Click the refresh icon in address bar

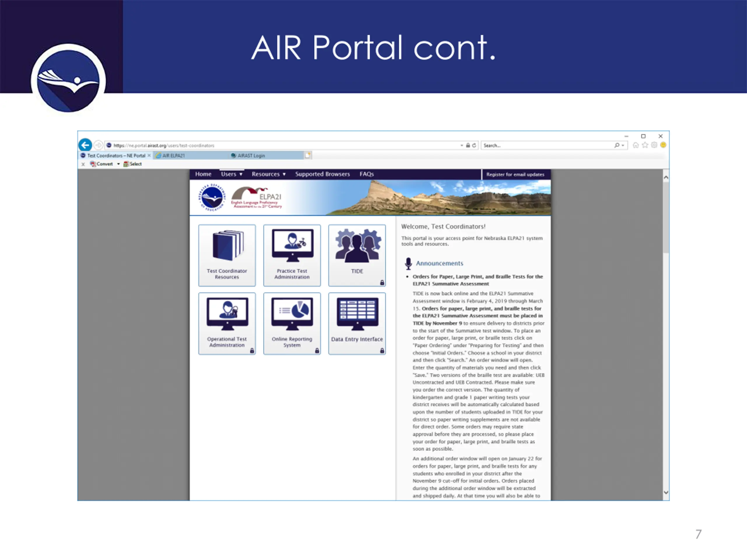pos(474,145)
